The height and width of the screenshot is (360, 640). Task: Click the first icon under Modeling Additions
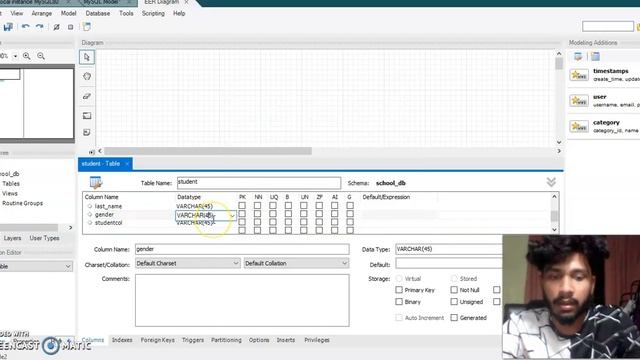pyautogui.click(x=578, y=56)
